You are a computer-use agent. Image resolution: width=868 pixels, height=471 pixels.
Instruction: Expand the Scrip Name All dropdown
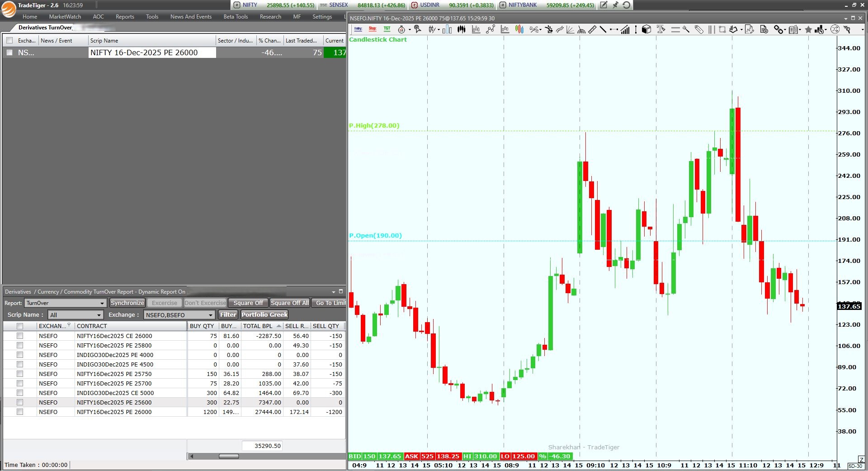pos(99,315)
